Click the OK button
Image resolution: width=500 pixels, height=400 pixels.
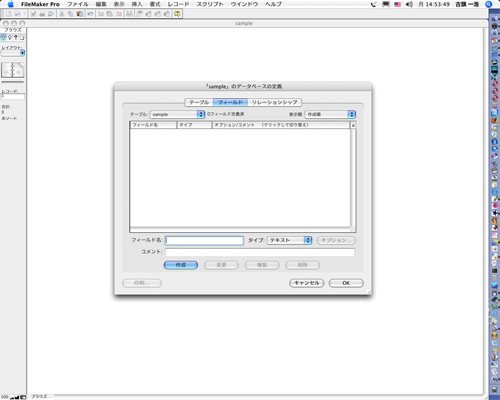click(x=346, y=283)
